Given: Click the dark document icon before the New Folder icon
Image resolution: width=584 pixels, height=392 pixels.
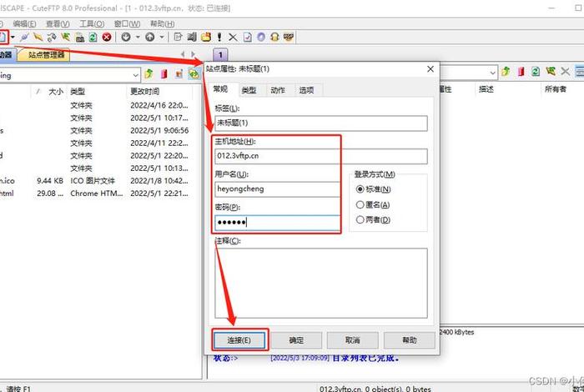Looking at the screenshot, I should click(192, 37).
